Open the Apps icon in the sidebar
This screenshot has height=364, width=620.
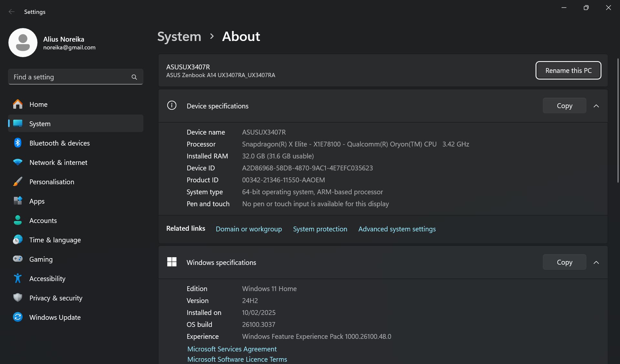(18, 201)
